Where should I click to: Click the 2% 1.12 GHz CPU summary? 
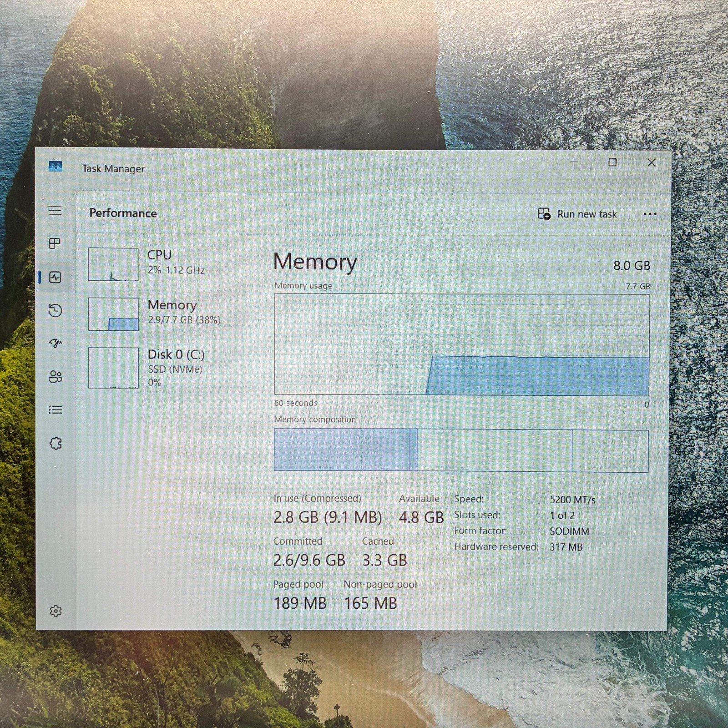click(x=176, y=270)
